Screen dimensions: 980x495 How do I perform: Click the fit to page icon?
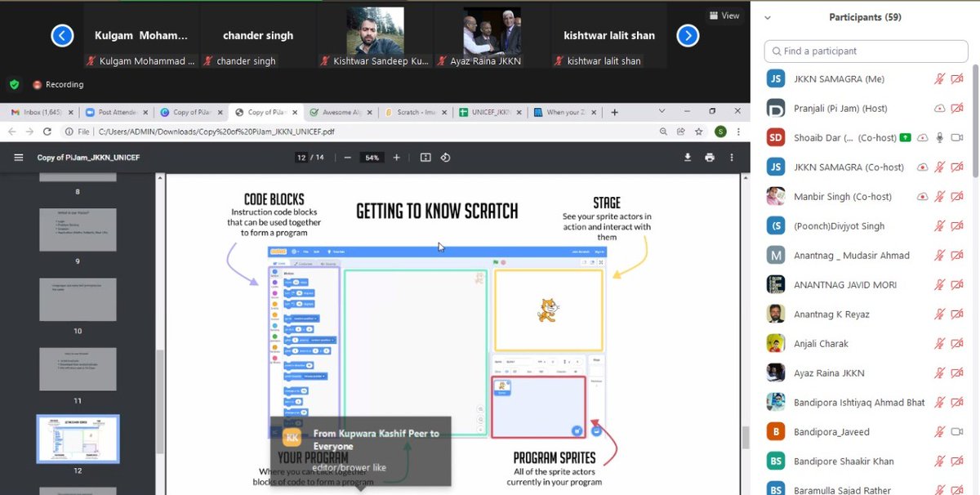[x=425, y=158]
